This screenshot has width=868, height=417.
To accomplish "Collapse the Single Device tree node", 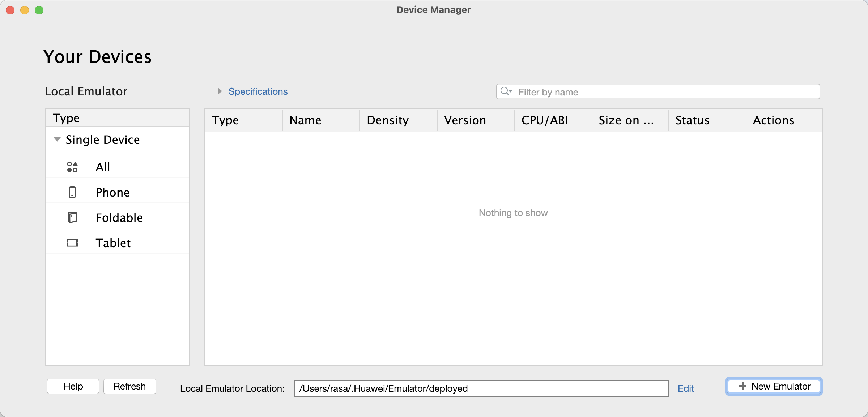I will (x=57, y=139).
